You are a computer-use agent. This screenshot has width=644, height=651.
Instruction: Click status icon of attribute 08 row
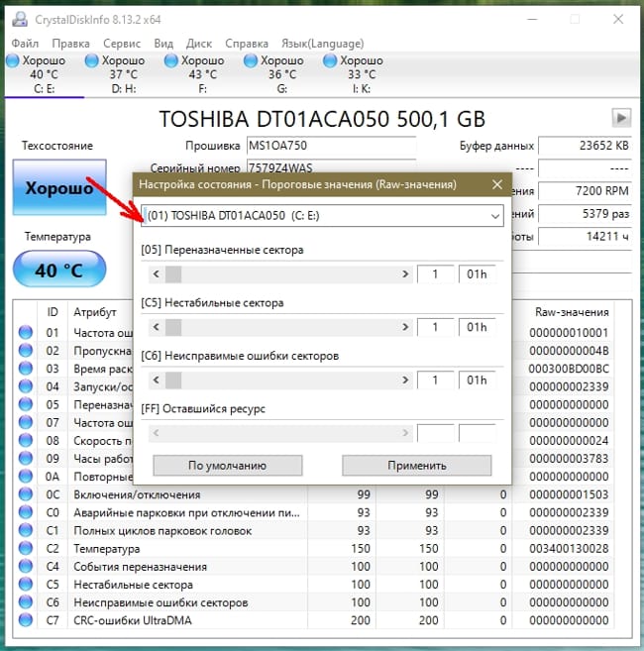click(26, 440)
